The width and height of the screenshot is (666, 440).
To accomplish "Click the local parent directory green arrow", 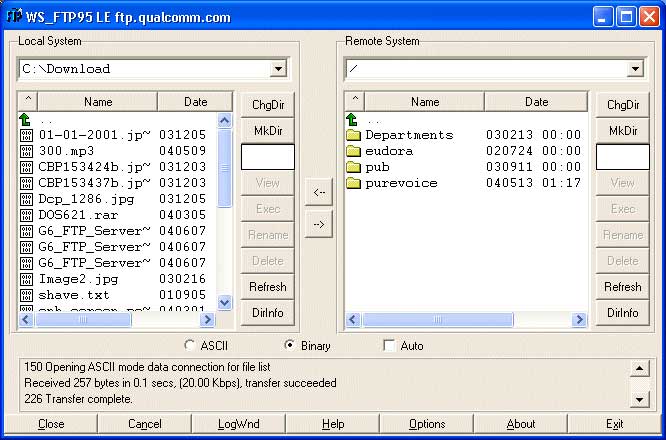I will click(x=25, y=119).
